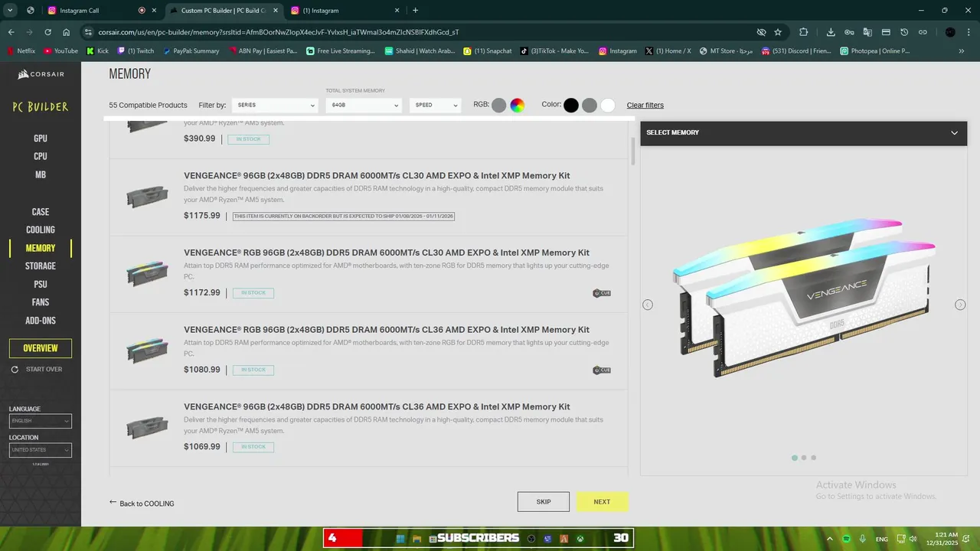Select the black color filter swatch
The width and height of the screenshot is (980, 551).
(571, 106)
